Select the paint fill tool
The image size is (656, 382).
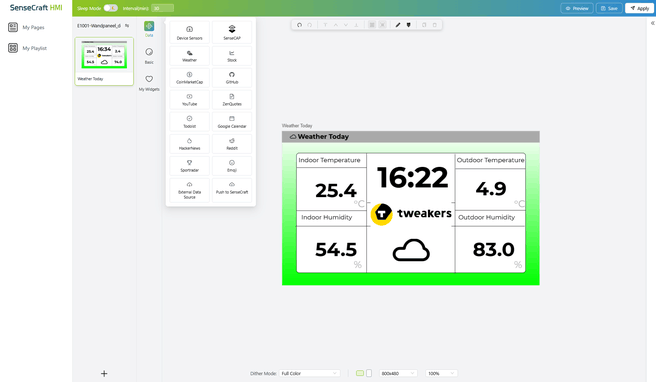tap(408, 25)
